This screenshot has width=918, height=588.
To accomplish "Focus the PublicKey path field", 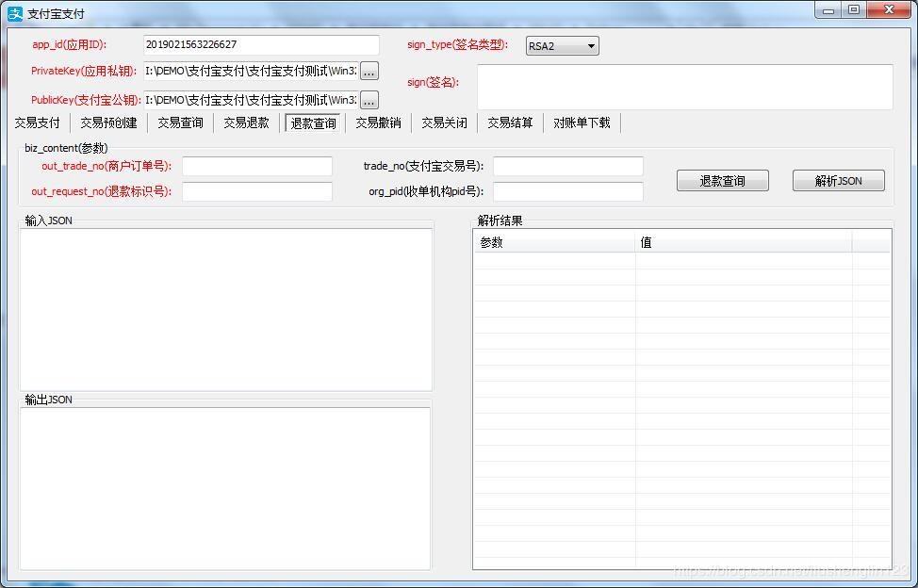I will click(251, 100).
